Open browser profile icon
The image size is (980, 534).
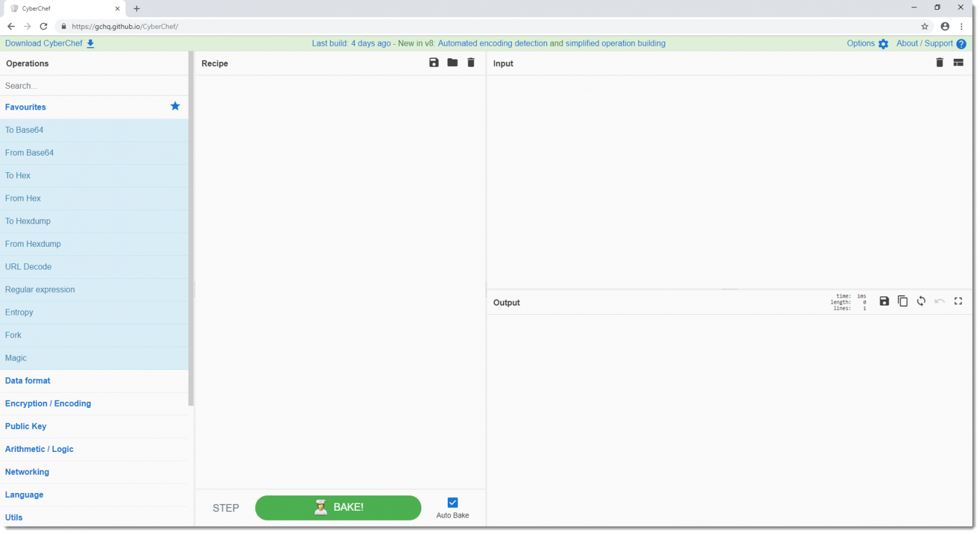coord(945,26)
